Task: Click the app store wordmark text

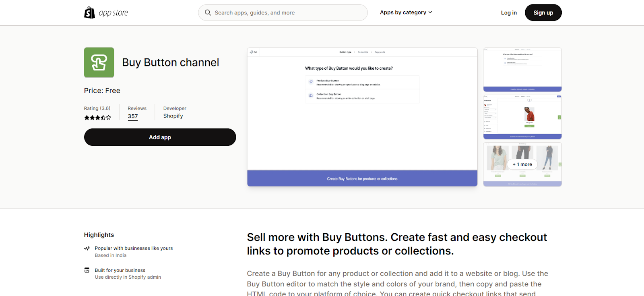Action: (x=114, y=13)
